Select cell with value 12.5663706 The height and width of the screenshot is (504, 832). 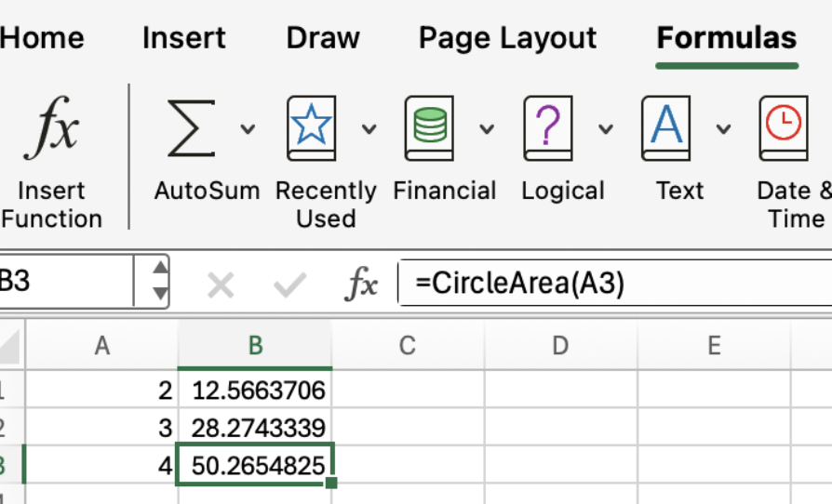point(255,390)
